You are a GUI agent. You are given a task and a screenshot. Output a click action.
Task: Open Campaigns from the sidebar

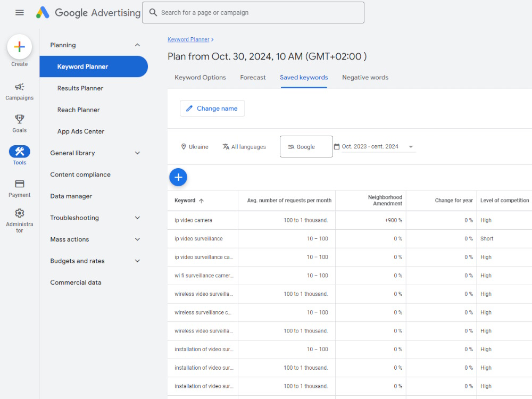(x=19, y=92)
